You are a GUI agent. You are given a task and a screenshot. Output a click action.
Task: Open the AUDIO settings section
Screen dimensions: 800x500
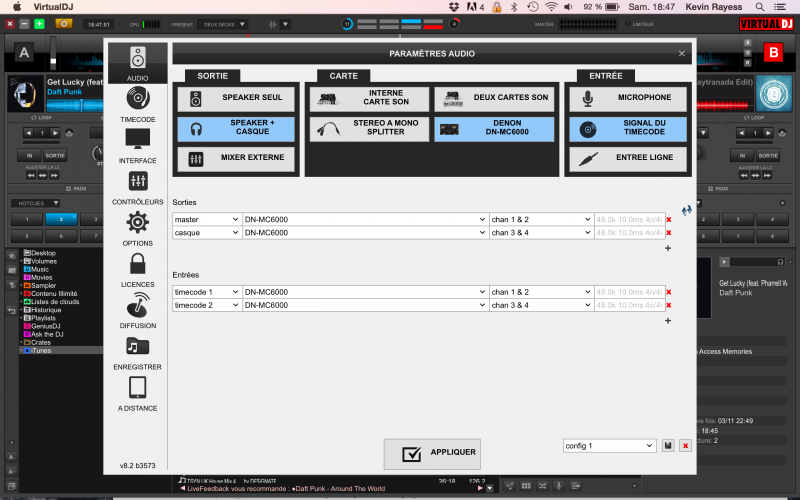point(137,63)
